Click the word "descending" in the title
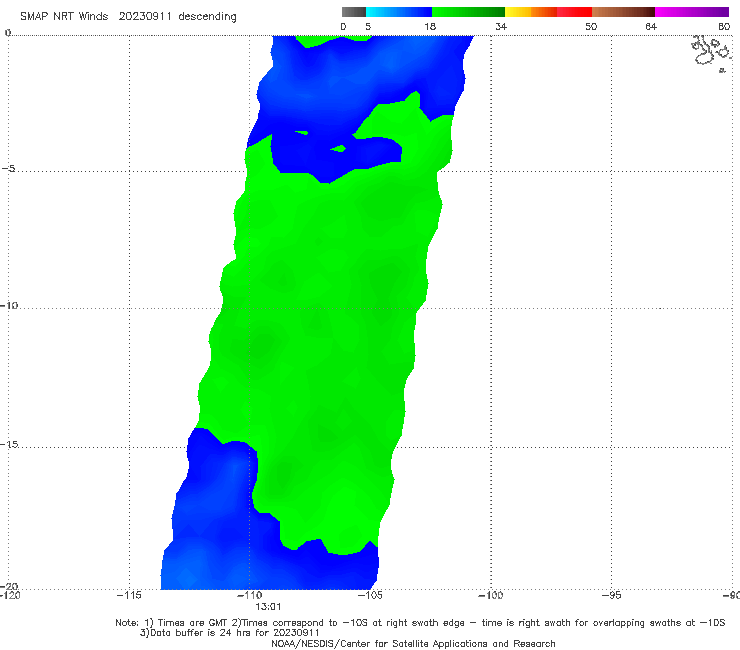 (x=207, y=17)
